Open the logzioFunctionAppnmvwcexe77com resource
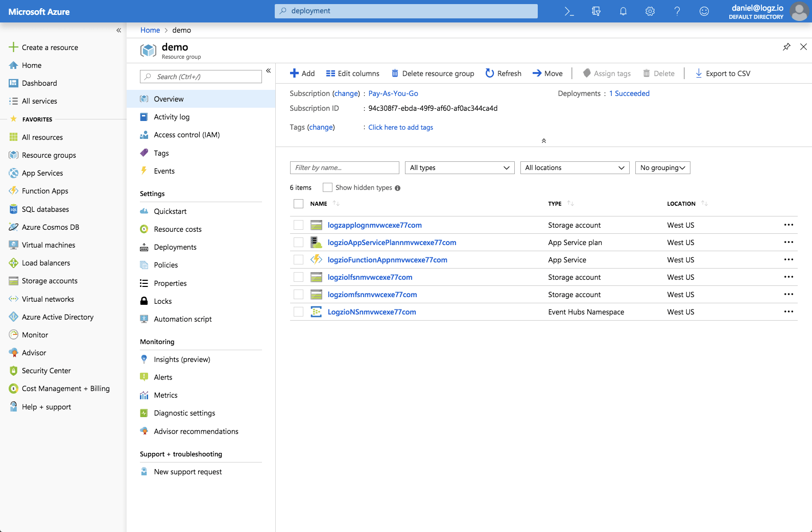The width and height of the screenshot is (812, 532). (387, 260)
